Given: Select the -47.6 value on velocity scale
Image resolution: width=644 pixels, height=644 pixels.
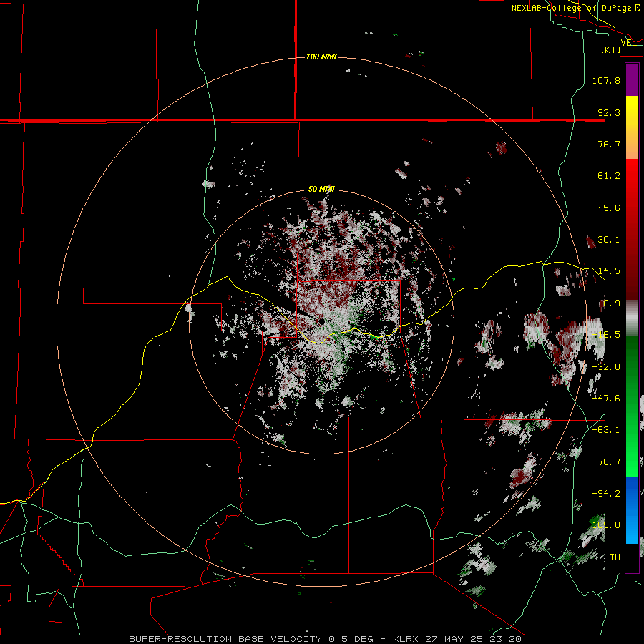Looking at the screenshot, I should point(606,399).
